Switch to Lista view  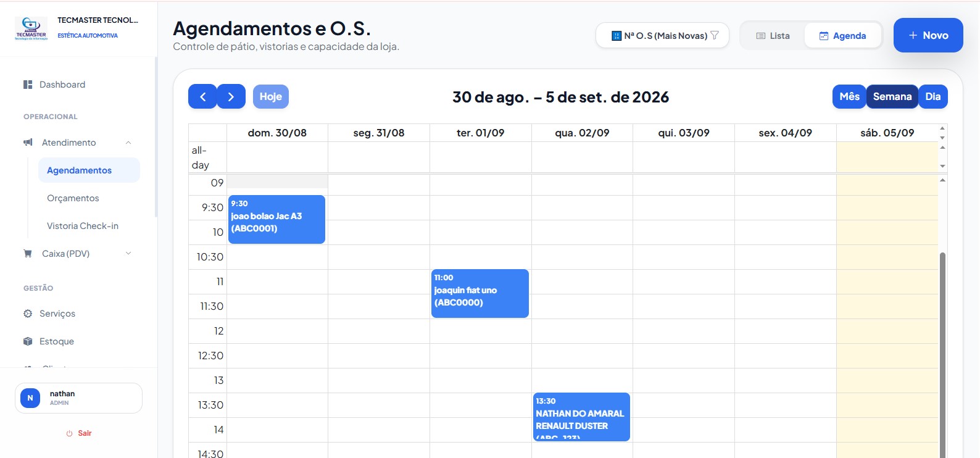click(773, 36)
